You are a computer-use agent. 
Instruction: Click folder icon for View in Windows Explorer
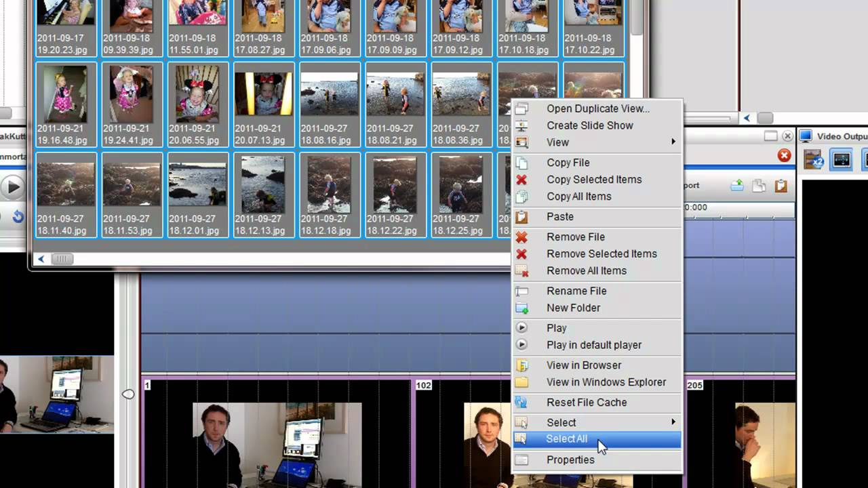coord(521,382)
